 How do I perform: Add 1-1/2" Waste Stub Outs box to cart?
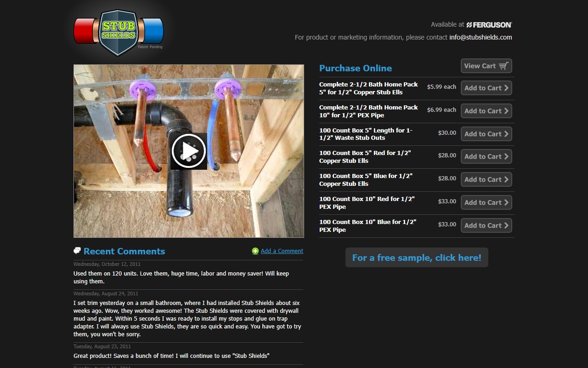click(x=486, y=134)
